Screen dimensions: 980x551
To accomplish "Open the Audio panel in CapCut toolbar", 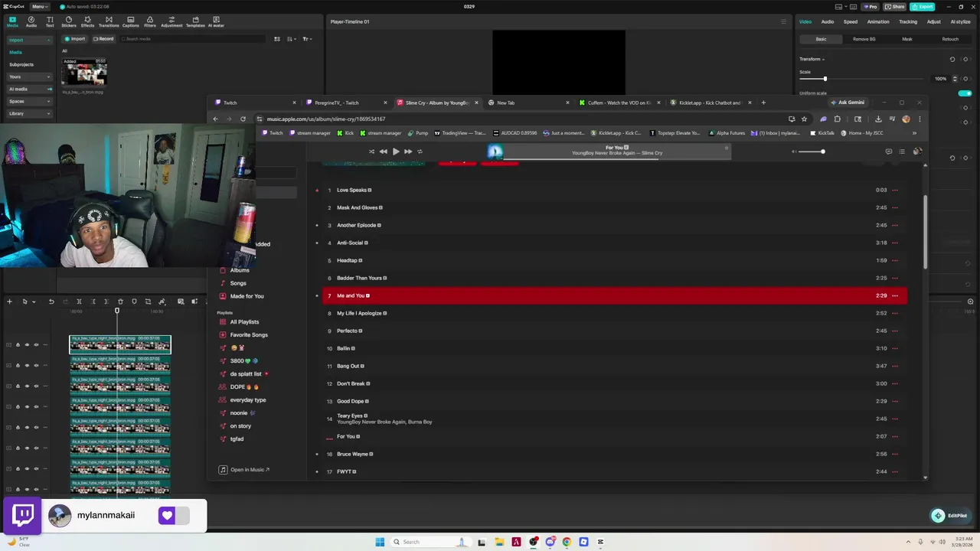I will pyautogui.click(x=31, y=22).
